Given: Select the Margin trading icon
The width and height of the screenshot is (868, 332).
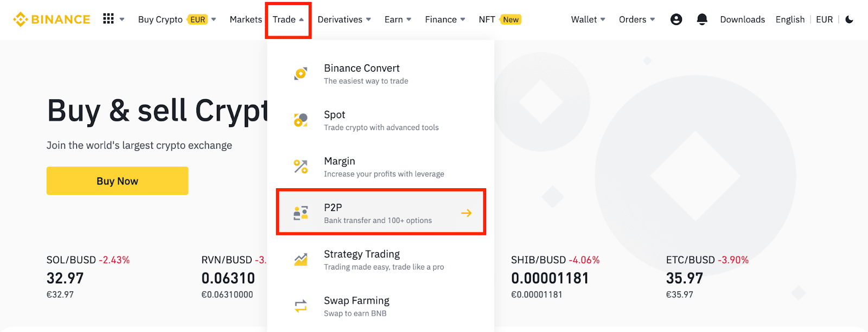Looking at the screenshot, I should [x=299, y=167].
